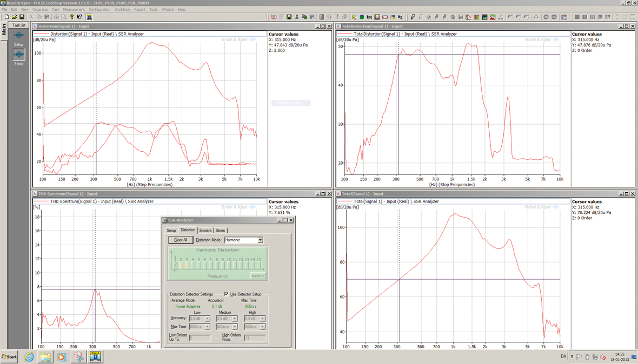The height and width of the screenshot is (364, 638).
Task: Select the Show task icon in the sidebar
Action: (x=18, y=56)
